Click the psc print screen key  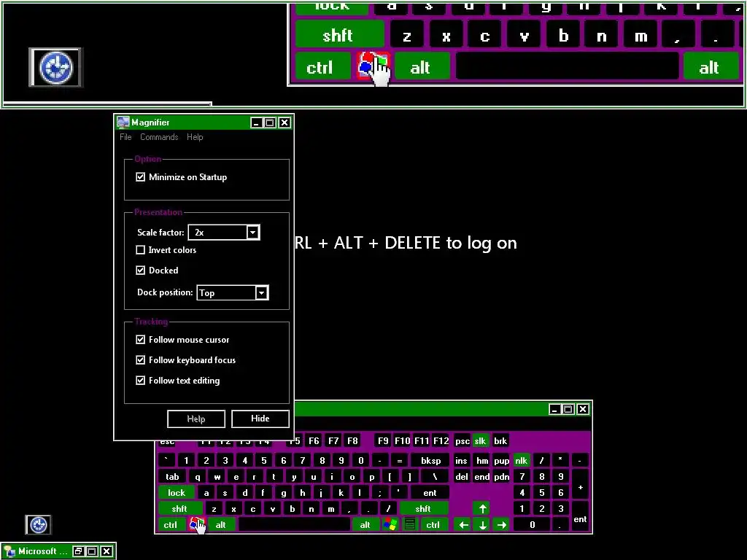(462, 440)
